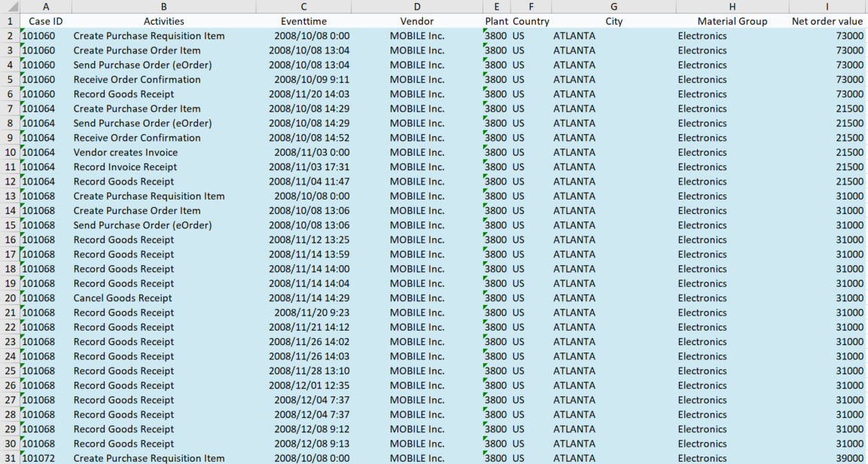
Task: Select eventtime '2008/11/14 14:29'
Action: click(x=303, y=298)
